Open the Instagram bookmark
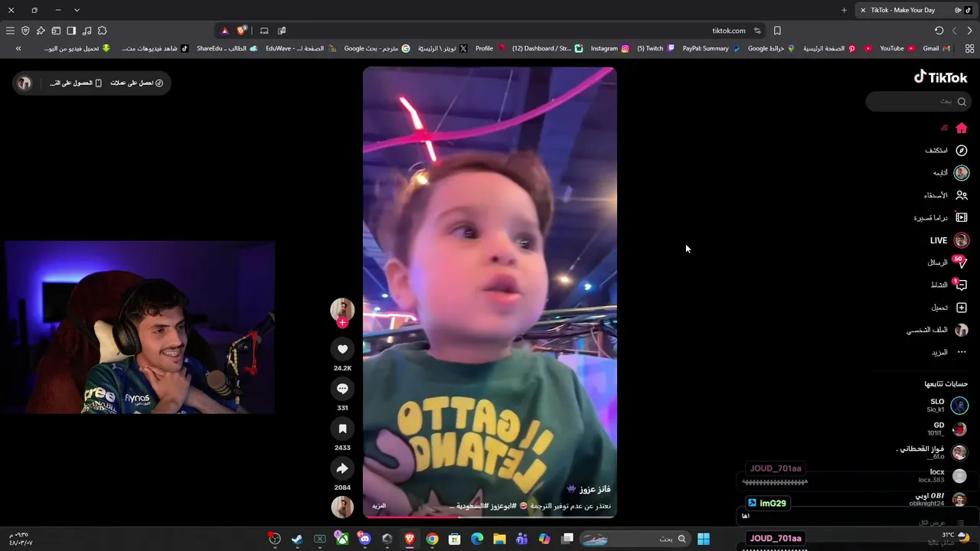This screenshot has width=980, height=551. pos(609,48)
